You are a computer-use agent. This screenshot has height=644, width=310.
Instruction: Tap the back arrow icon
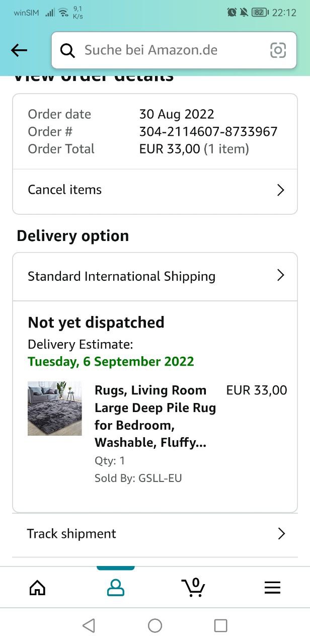[19, 50]
